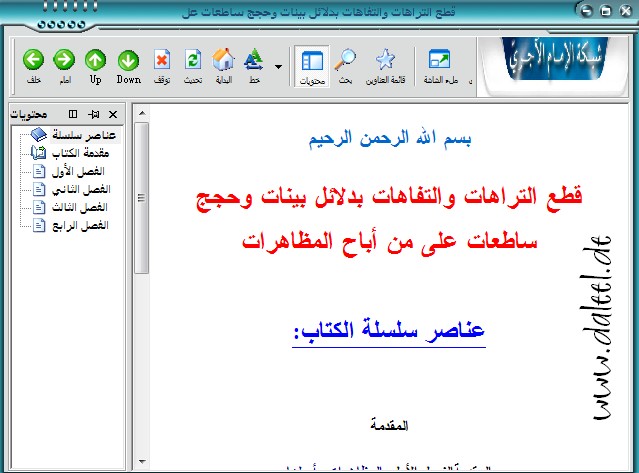
Task: Click the Back (خلف) arrow button
Action: pos(33,64)
